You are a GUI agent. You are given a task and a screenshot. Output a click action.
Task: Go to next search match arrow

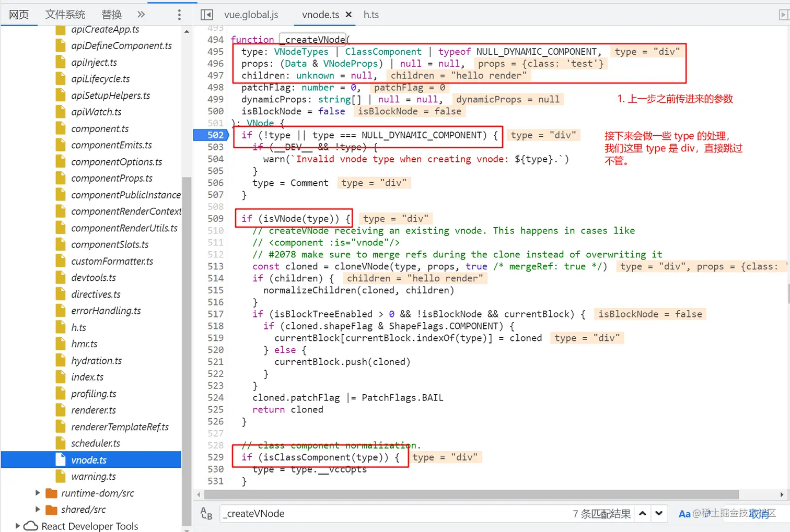click(x=659, y=514)
